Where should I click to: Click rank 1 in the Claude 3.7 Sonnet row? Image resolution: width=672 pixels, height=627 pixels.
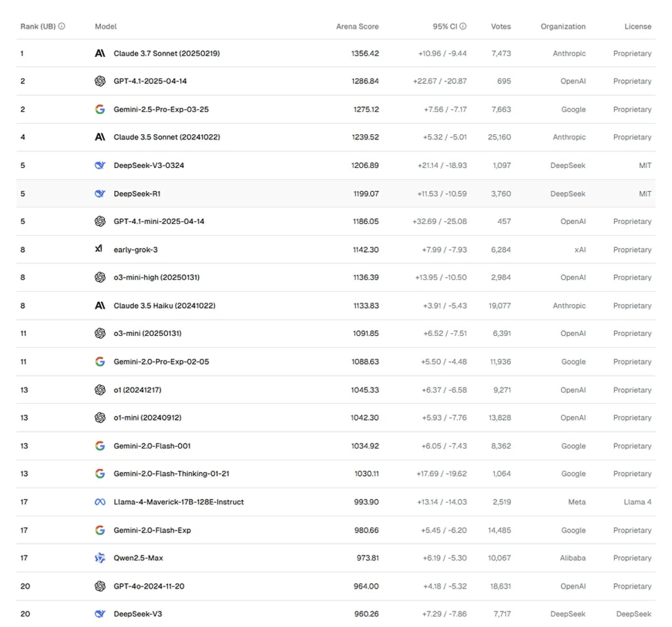click(22, 53)
